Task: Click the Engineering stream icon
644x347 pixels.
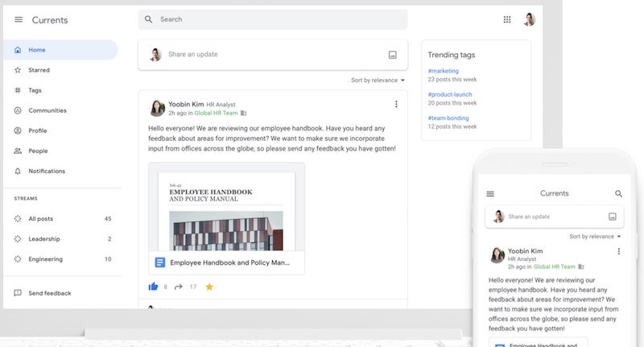Action: [x=18, y=259]
